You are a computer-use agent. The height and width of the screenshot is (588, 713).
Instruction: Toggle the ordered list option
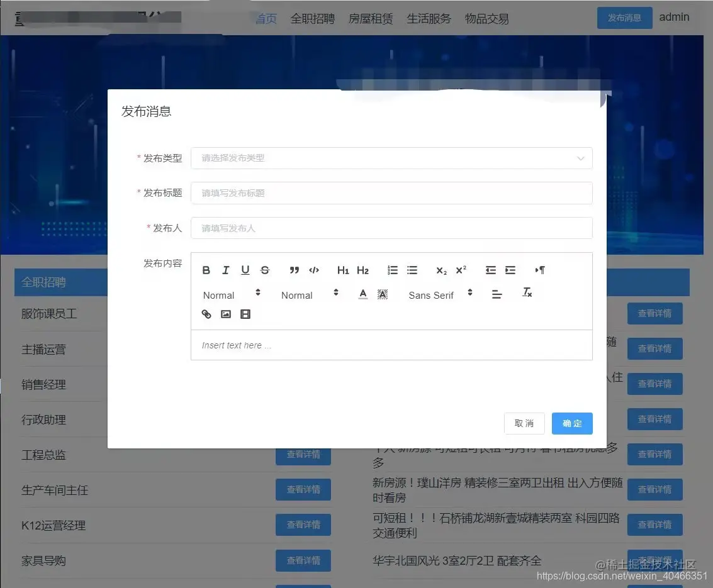[x=392, y=270]
